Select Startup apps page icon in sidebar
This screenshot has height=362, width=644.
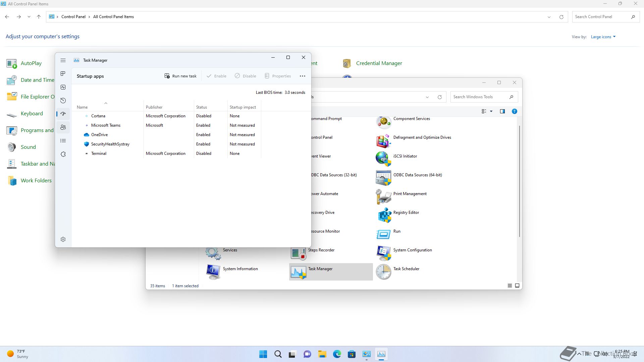[x=63, y=114]
